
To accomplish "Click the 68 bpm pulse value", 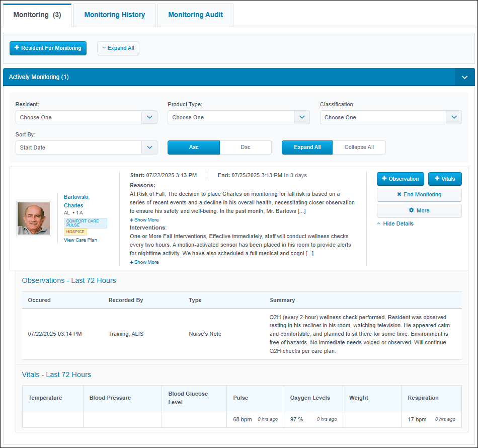I will tap(243, 419).
